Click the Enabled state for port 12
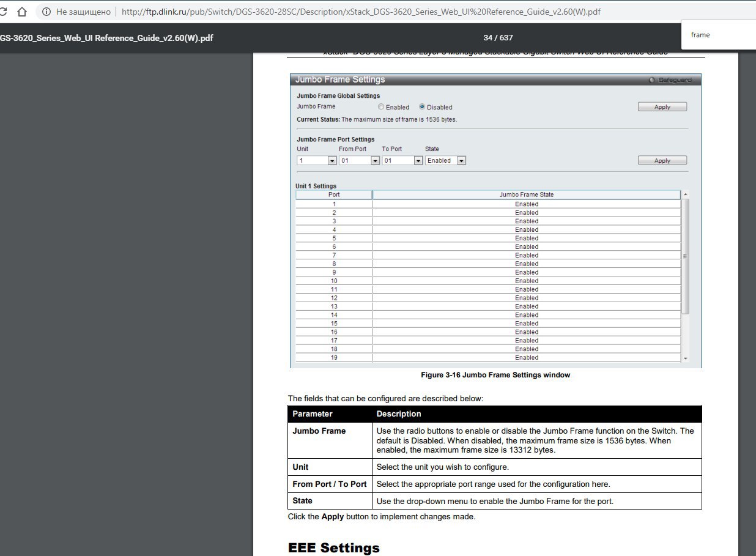Screen dimensions: 756x556 [527, 298]
